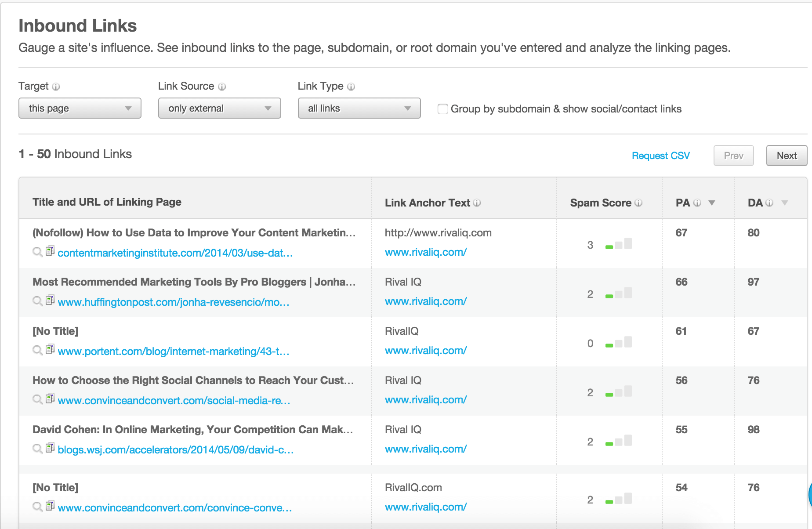
Task: Open the Link Type 'all links' dropdown
Action: pyautogui.click(x=359, y=108)
